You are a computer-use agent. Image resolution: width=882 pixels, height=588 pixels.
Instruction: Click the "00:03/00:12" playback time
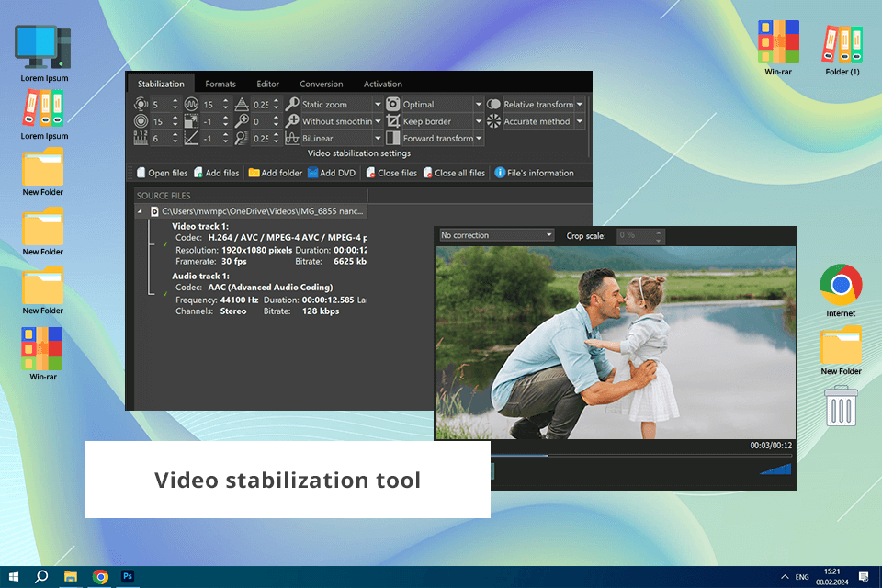tap(771, 445)
